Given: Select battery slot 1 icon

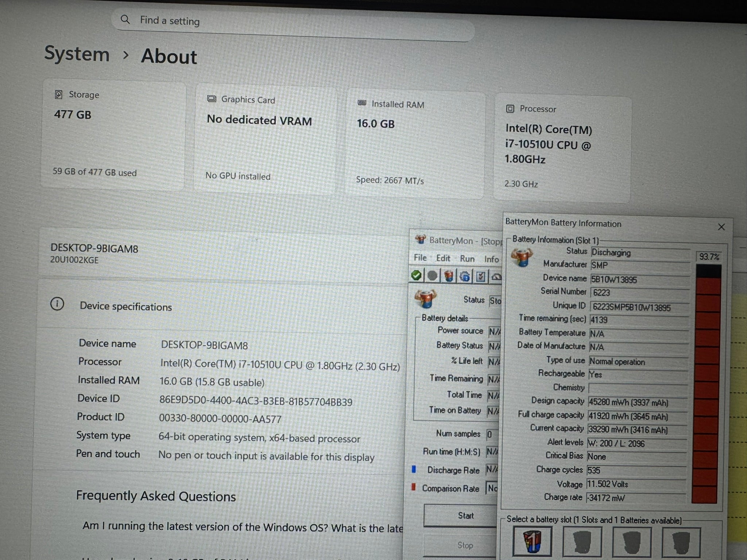Looking at the screenshot, I should (x=532, y=541).
